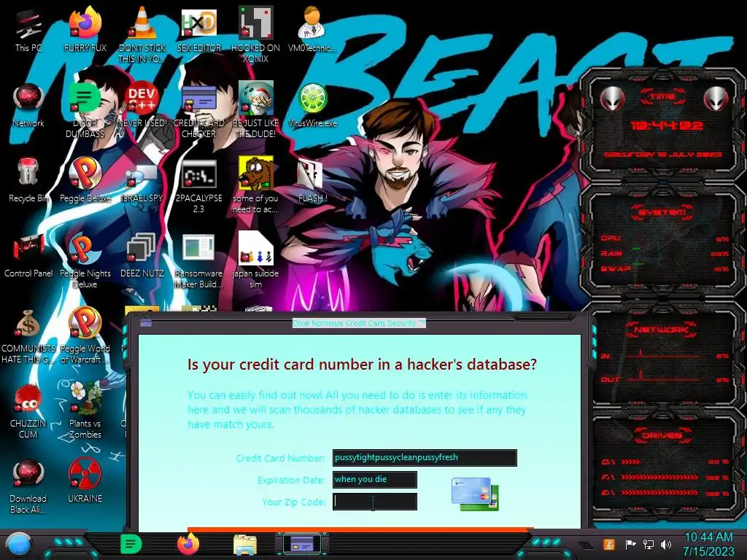This screenshot has height=560, width=747.
Task: Launch the Peggle Deluxe shortcut
Action: click(x=85, y=181)
